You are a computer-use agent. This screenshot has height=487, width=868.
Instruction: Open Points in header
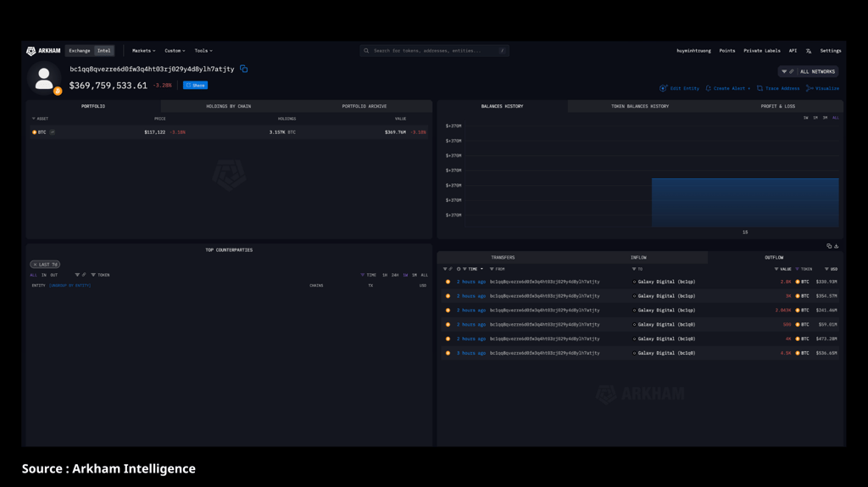pyautogui.click(x=726, y=51)
